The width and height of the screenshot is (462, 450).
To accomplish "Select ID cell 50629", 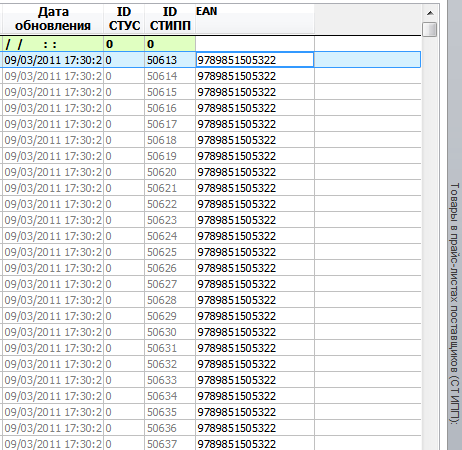I will click(x=170, y=316).
